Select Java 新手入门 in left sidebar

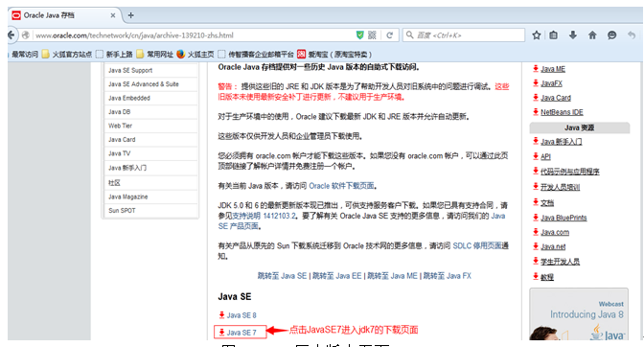(x=127, y=168)
